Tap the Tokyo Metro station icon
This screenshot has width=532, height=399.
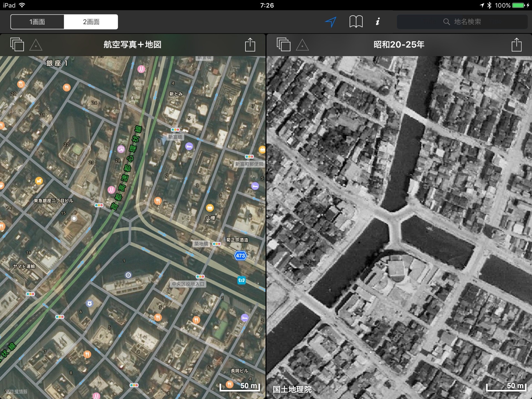[x=242, y=280]
